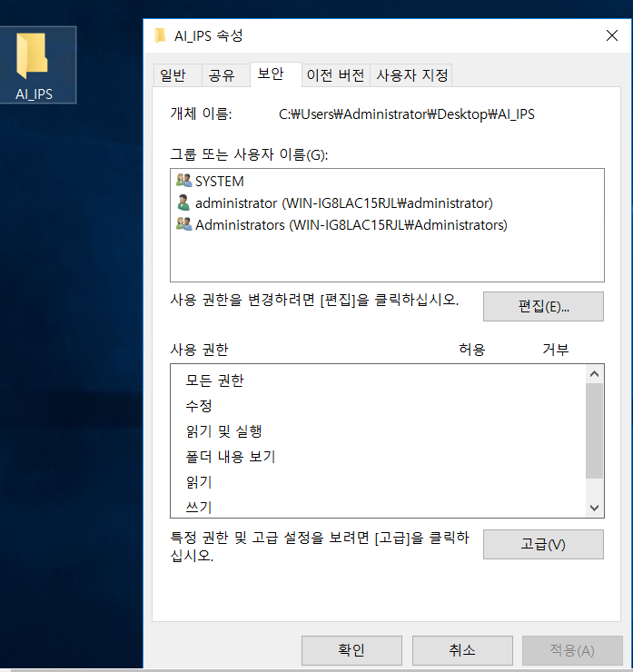Click the 그룹 또는 사용자 이름(G) label
The image size is (633, 672).
coord(249,154)
